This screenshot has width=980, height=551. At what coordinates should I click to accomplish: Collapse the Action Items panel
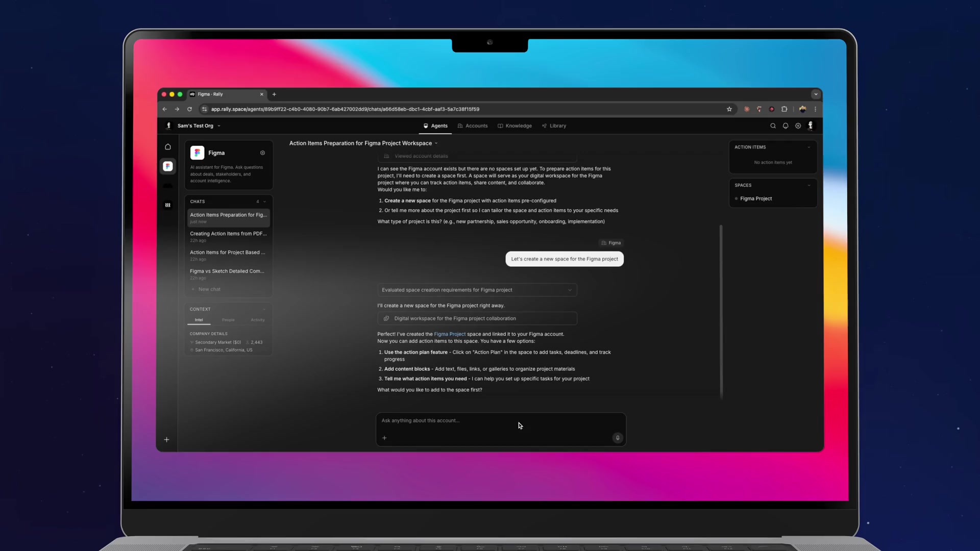tap(808, 147)
